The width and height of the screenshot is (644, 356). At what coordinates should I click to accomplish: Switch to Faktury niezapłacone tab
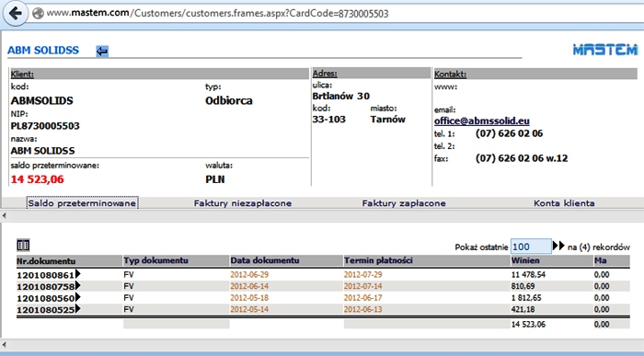click(243, 203)
